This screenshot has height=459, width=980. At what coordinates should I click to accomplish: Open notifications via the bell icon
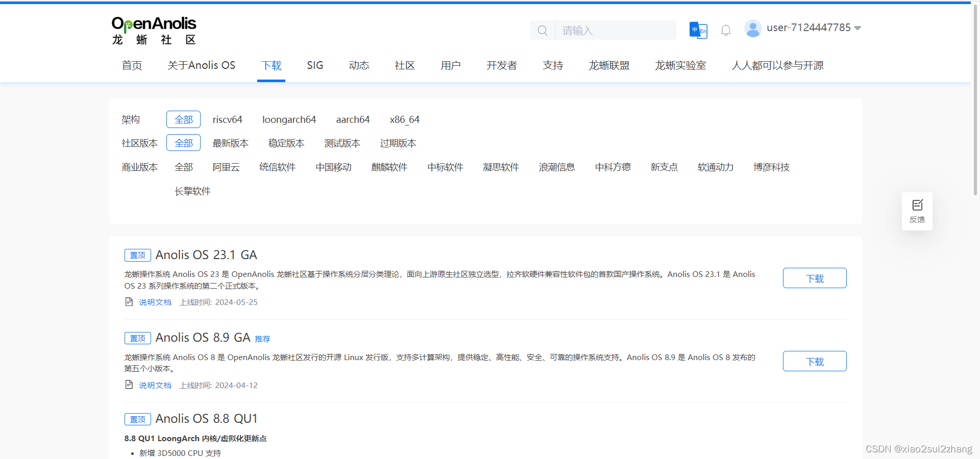coord(726,31)
